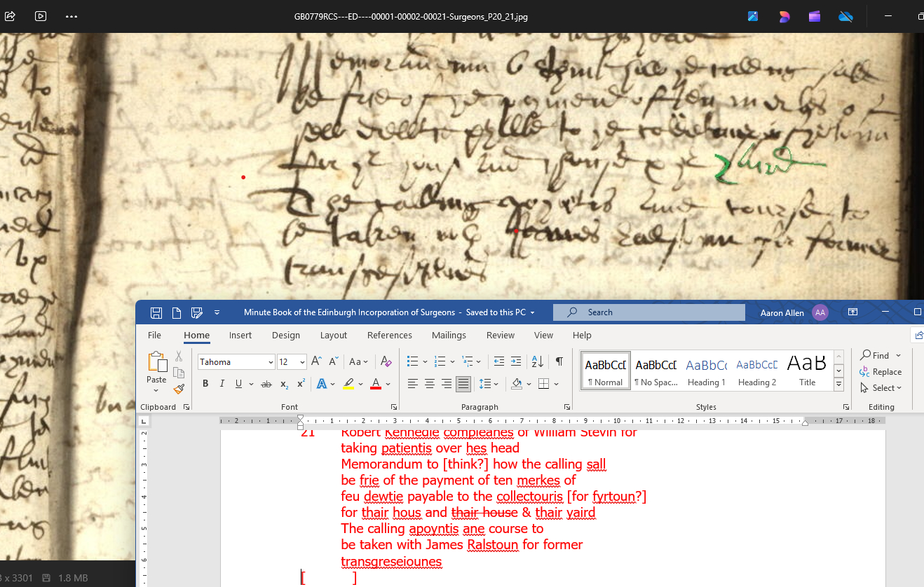Click the Replace button in Editing group

881,372
